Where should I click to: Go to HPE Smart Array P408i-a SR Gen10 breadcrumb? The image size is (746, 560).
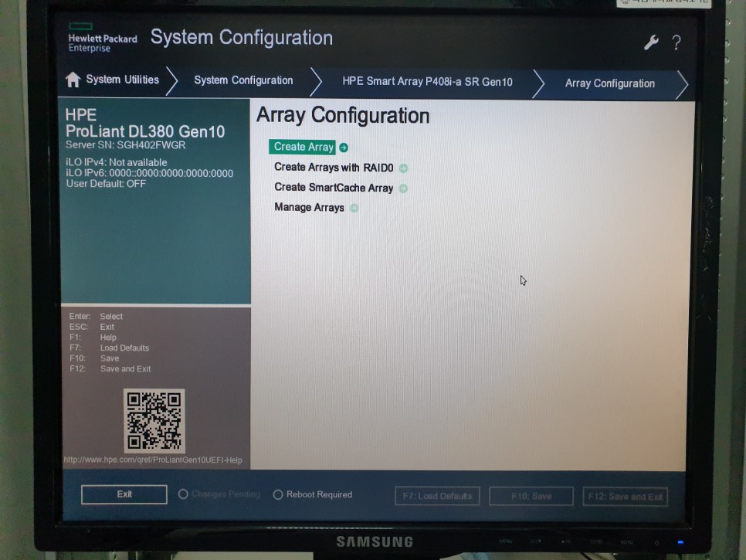427,82
